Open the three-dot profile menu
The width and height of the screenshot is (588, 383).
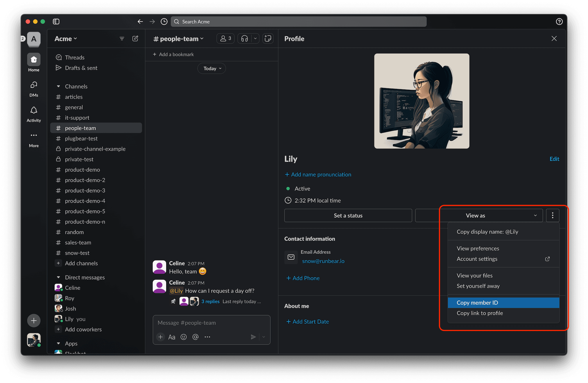(553, 215)
